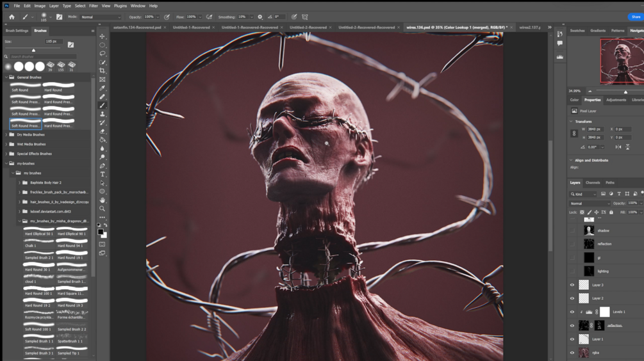The height and width of the screenshot is (361, 644).
Task: Toggle Levels 1 layer visibility
Action: (x=572, y=312)
